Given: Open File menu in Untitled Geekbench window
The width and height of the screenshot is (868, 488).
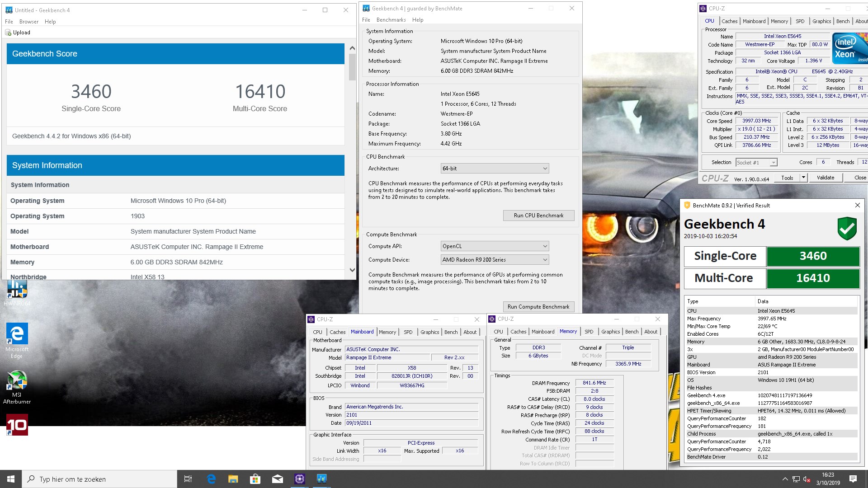Looking at the screenshot, I should point(9,22).
